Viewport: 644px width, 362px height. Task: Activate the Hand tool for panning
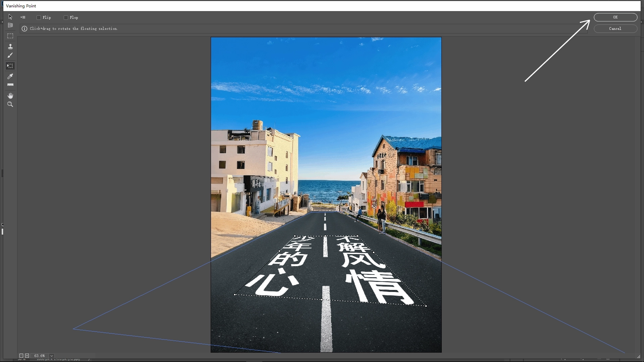pyautogui.click(x=10, y=95)
